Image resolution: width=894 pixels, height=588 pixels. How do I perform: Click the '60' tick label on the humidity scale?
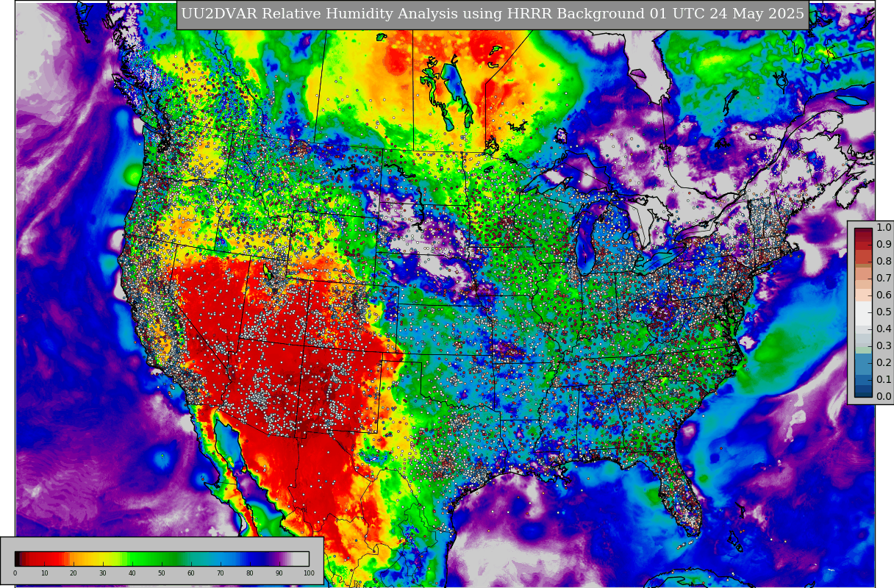(191, 573)
